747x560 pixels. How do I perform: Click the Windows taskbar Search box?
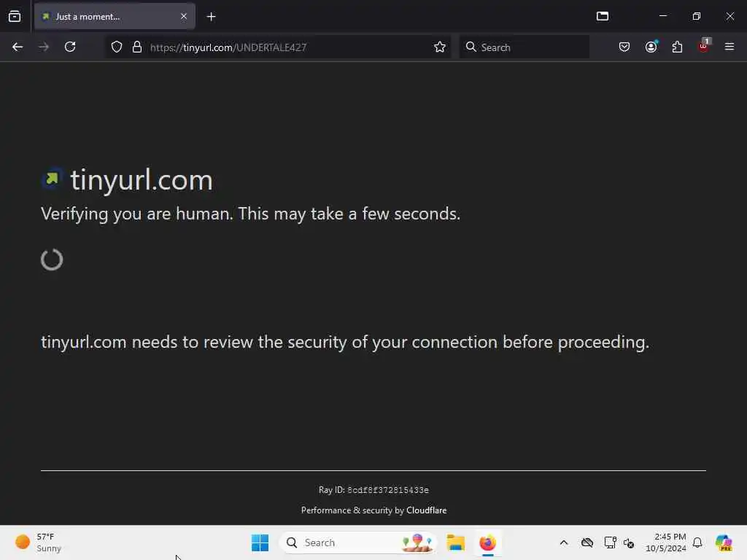[x=357, y=542]
